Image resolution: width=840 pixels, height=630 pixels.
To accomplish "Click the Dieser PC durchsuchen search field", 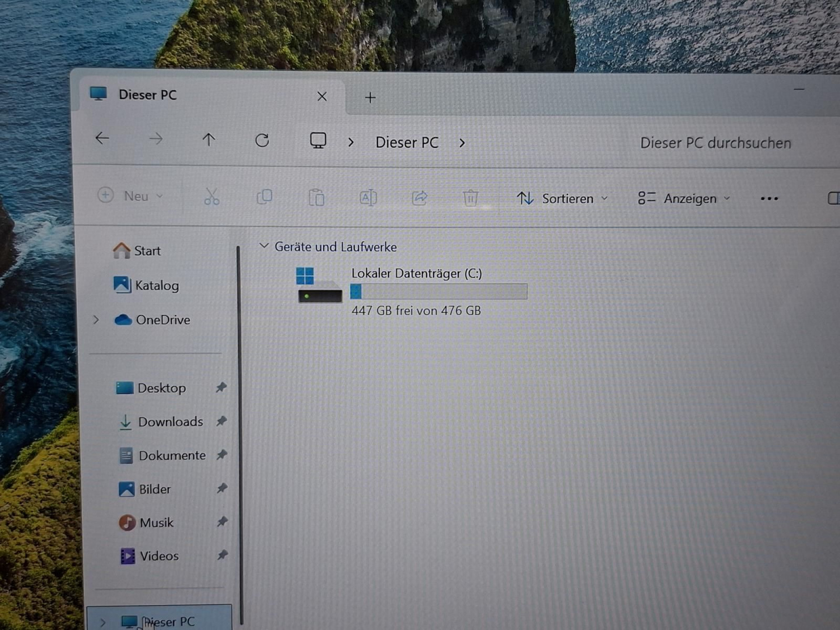I will [715, 143].
